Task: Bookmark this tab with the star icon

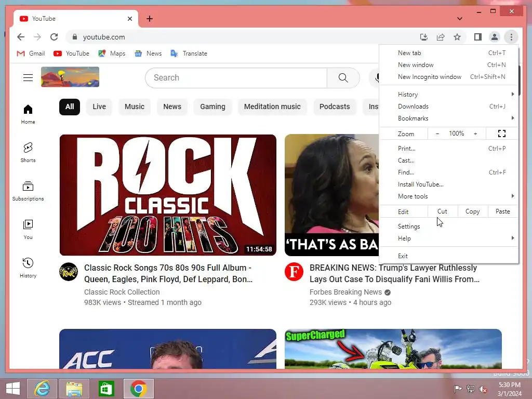Action: 457,37
